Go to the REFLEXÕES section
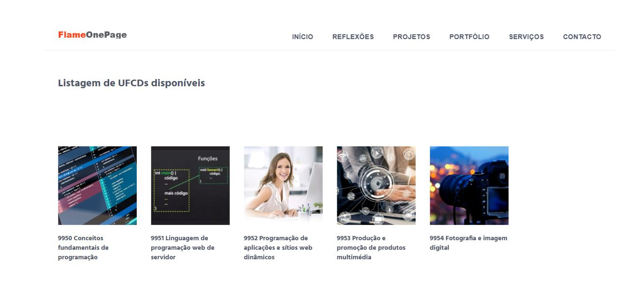This screenshot has height=306, width=644. [353, 37]
